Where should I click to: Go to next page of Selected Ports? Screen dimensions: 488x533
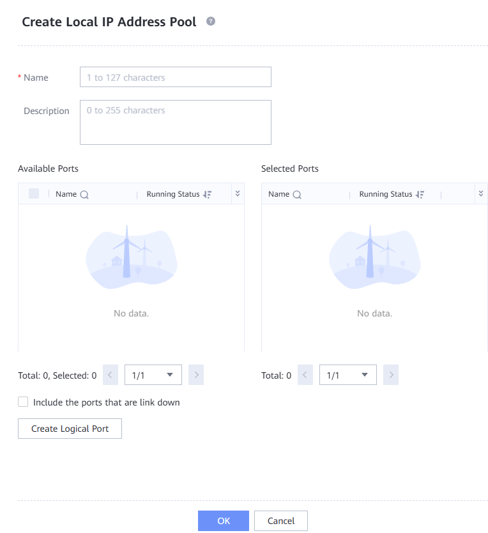pyautogui.click(x=391, y=375)
